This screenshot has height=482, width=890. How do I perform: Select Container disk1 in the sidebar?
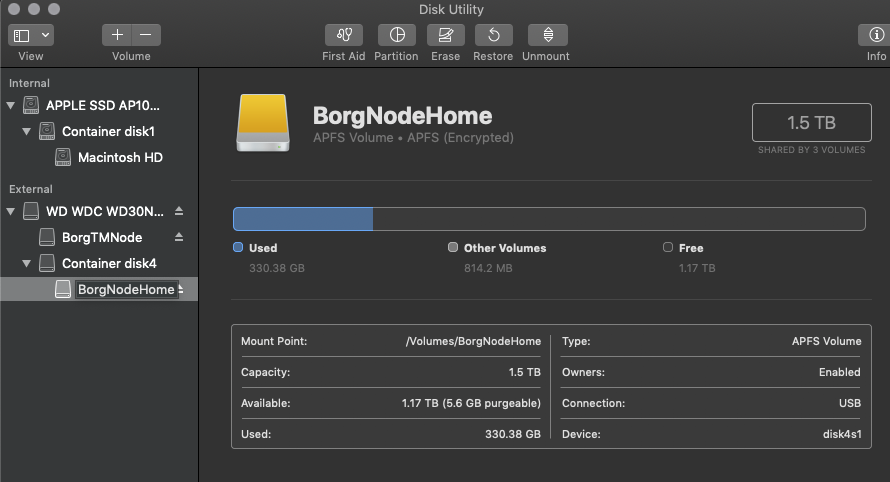(108, 131)
